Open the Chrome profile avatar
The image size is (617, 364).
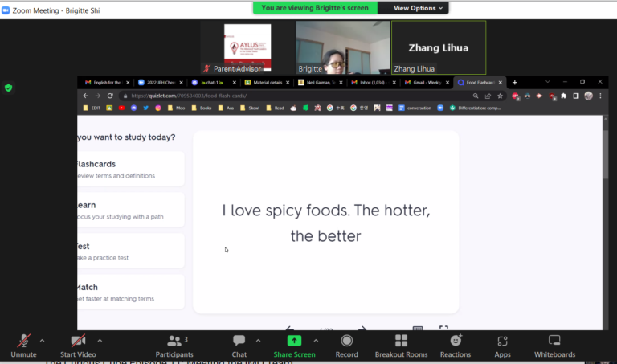click(x=588, y=96)
